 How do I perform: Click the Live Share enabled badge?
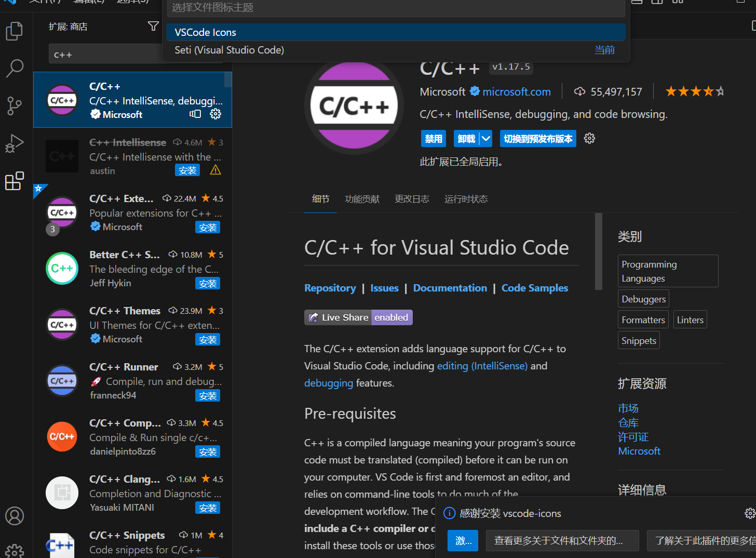pos(358,317)
